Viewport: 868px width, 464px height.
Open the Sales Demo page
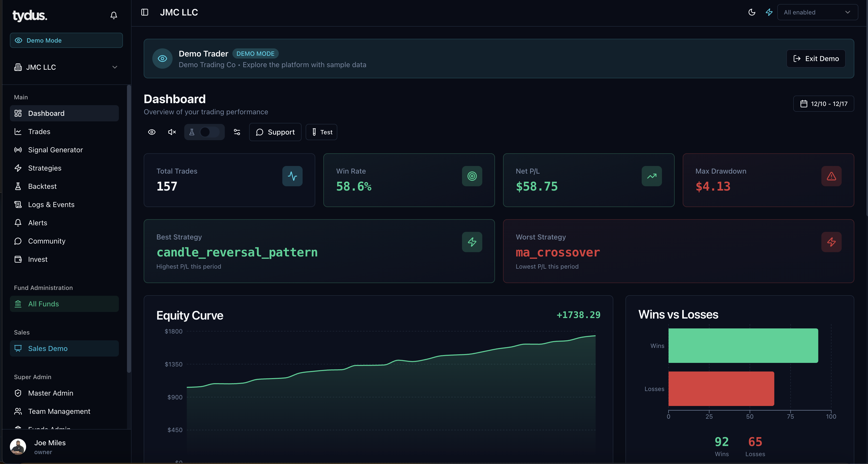[x=47, y=349]
